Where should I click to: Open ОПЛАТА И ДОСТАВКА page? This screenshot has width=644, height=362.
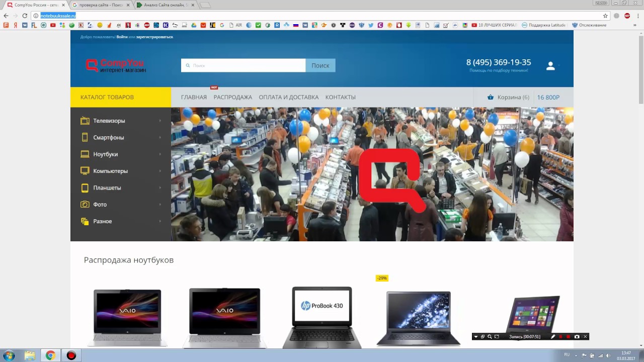289,98
